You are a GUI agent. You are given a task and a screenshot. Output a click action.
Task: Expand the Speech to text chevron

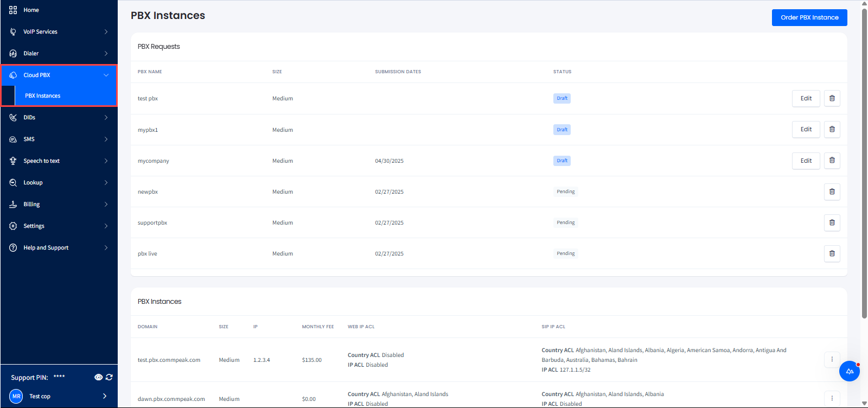[106, 161]
